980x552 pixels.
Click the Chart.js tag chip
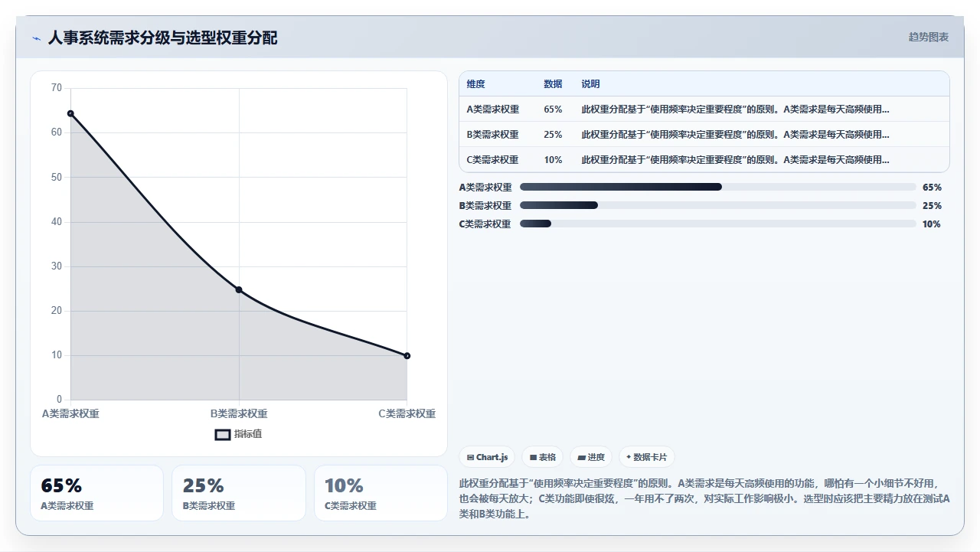487,457
